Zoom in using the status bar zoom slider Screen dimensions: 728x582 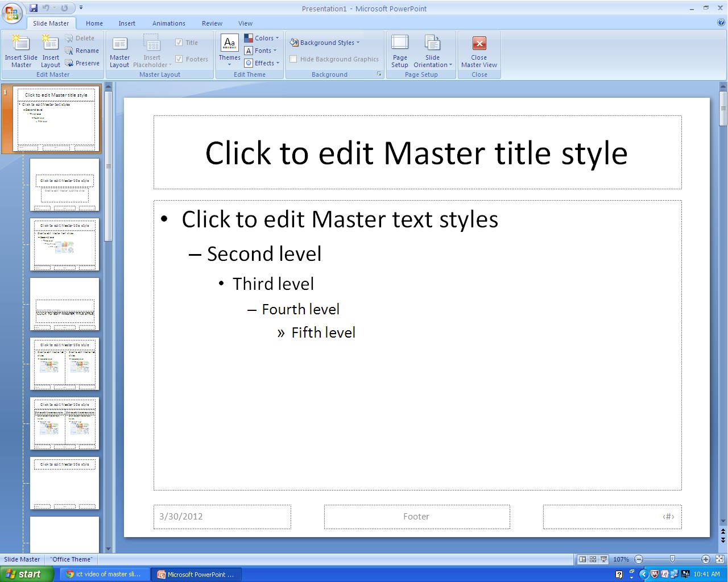[x=705, y=559]
